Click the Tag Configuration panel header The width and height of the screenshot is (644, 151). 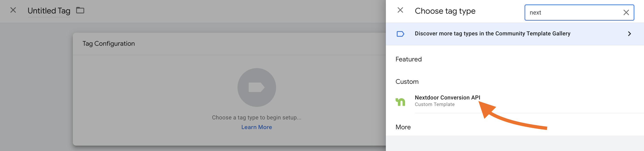(108, 43)
